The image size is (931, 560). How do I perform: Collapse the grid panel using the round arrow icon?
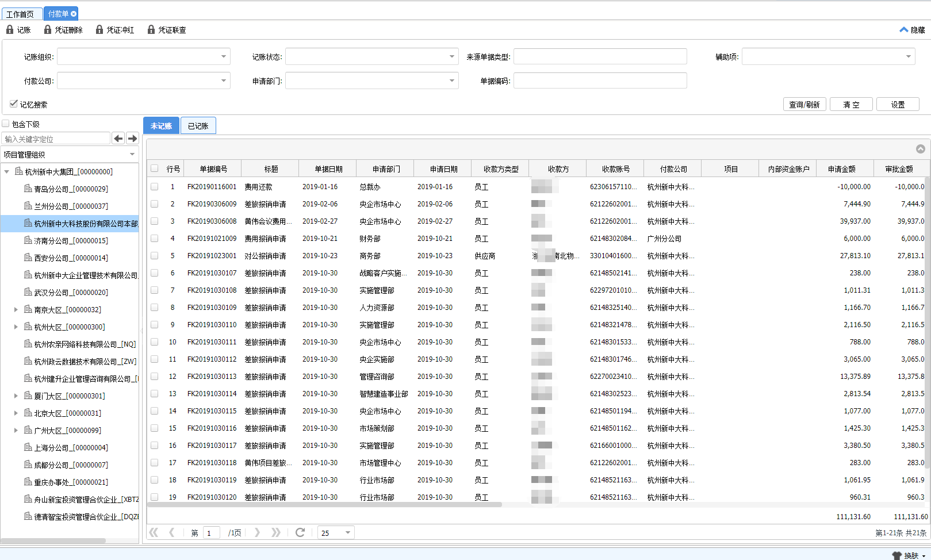tap(921, 149)
